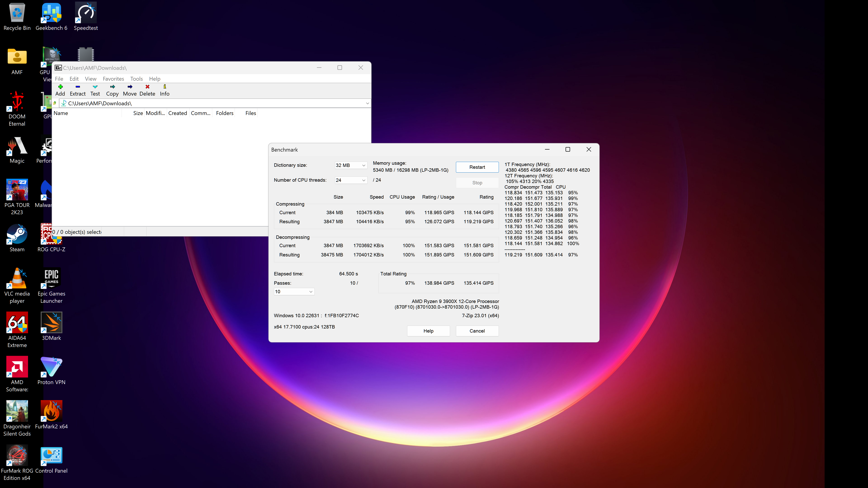This screenshot has width=868, height=488.
Task: Click the Total Rating 135.414 GIPS value
Action: point(479,283)
